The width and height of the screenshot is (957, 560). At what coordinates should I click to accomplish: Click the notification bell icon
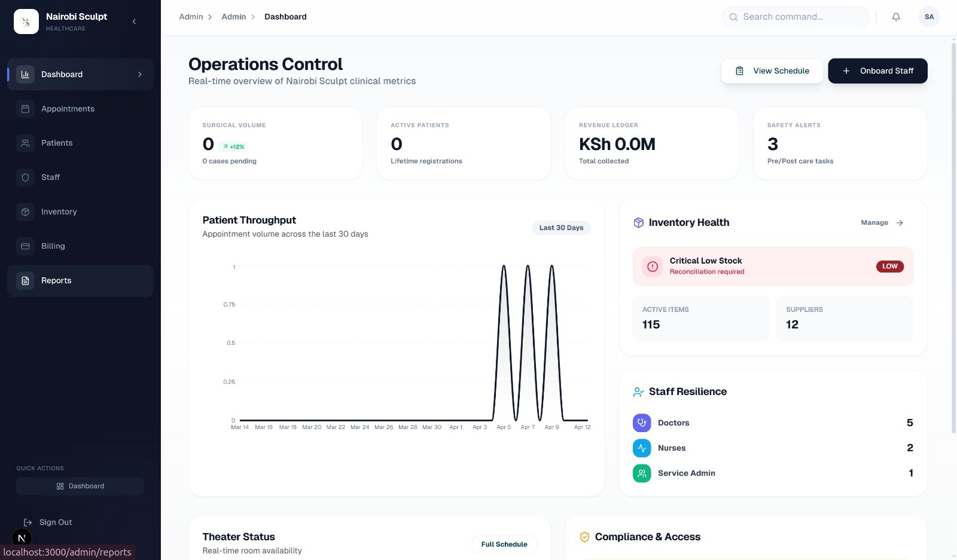tap(895, 17)
